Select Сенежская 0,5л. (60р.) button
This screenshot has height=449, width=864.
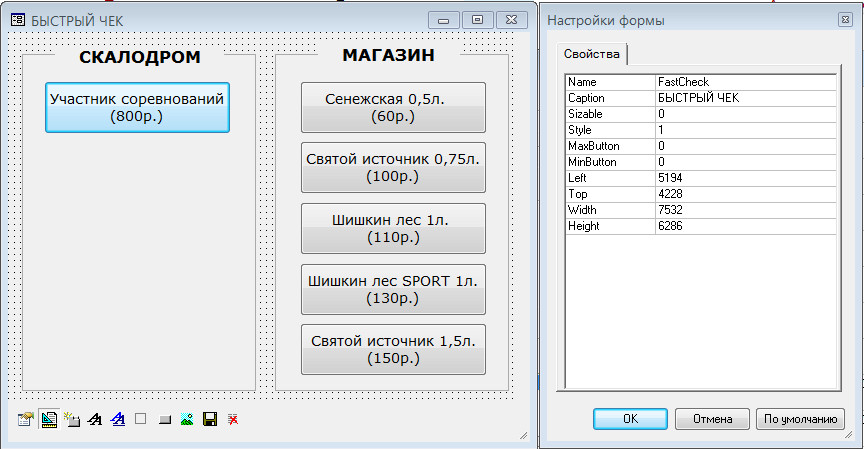pyautogui.click(x=393, y=107)
